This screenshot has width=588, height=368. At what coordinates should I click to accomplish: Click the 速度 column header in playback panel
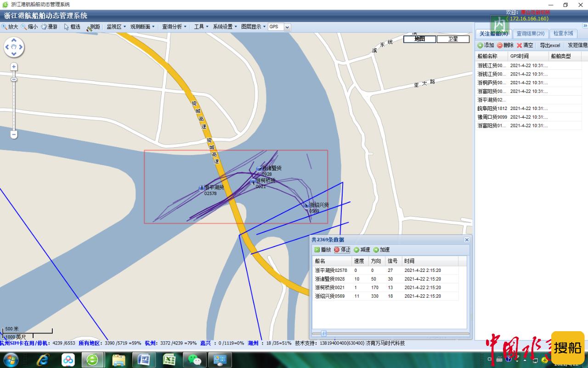click(361, 261)
